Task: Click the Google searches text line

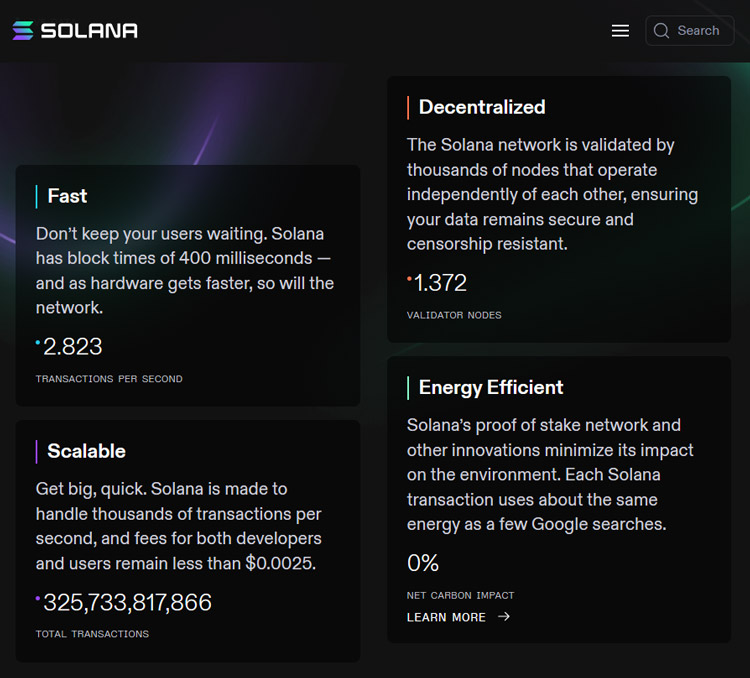Action: point(536,524)
